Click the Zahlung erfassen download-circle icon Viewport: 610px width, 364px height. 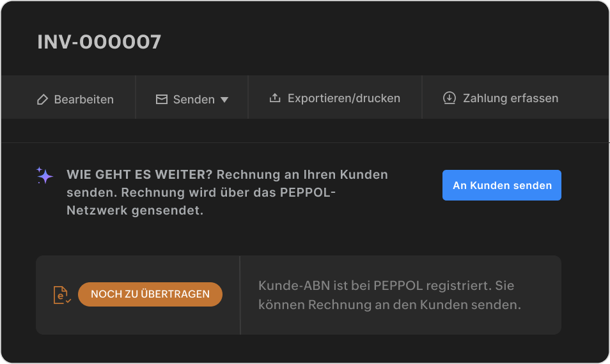tap(450, 98)
